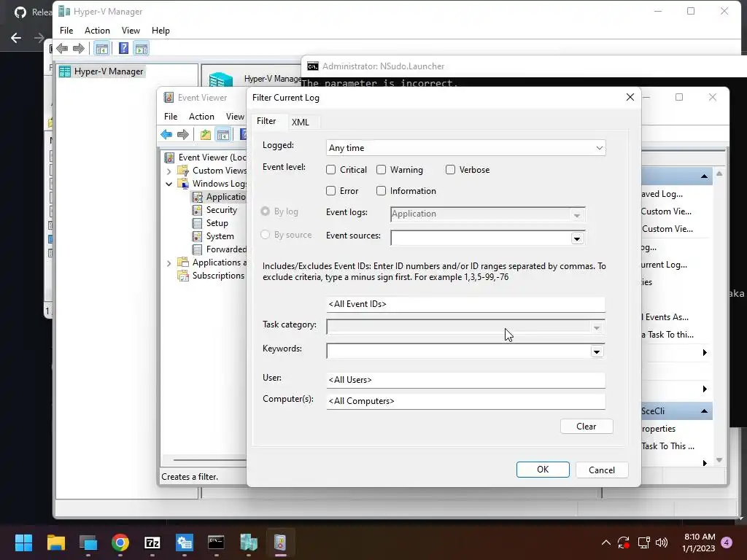This screenshot has width=747, height=560.
Task: Check the Verbose event level box
Action: point(450,169)
